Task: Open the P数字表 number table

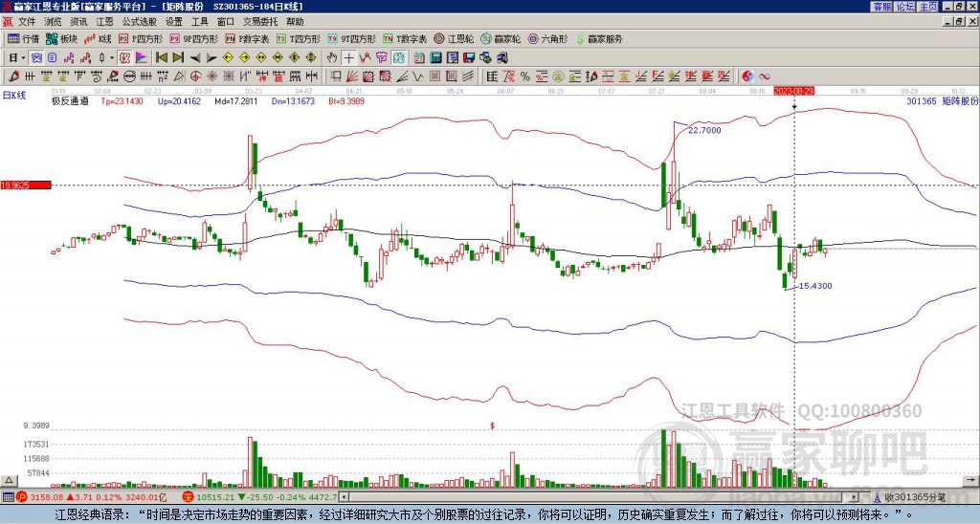Action: click(x=247, y=38)
